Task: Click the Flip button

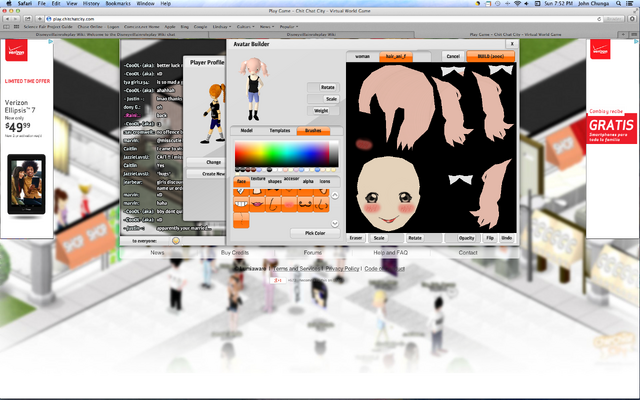Action: pyautogui.click(x=490, y=238)
